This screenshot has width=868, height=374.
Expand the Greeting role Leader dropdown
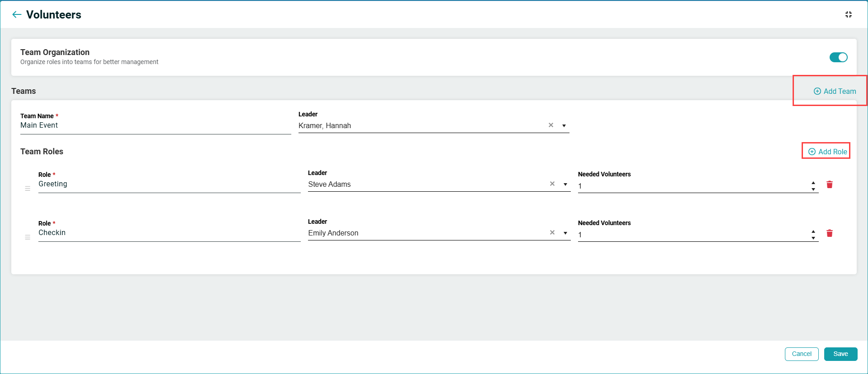565,185
